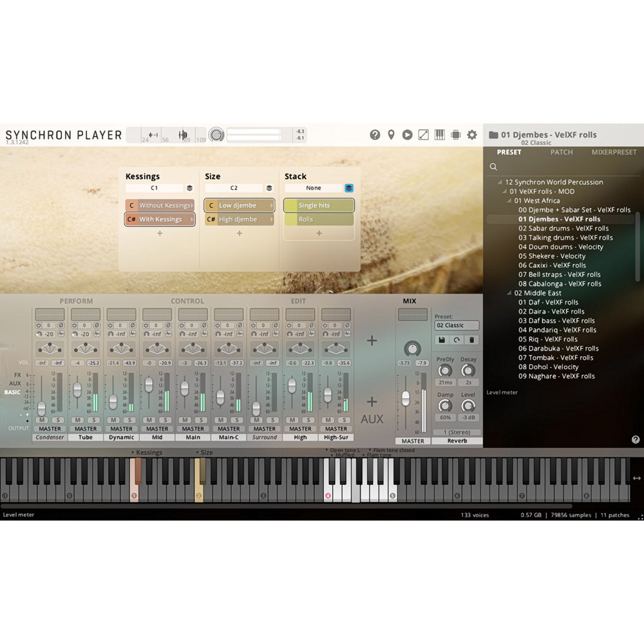Delete reverb preset with trash icon

tap(472, 340)
